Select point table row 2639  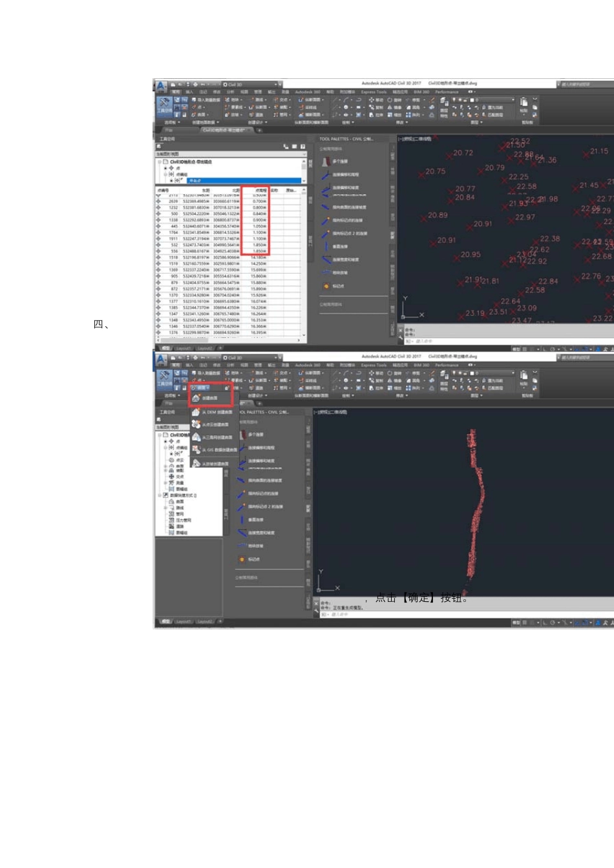[x=228, y=201]
